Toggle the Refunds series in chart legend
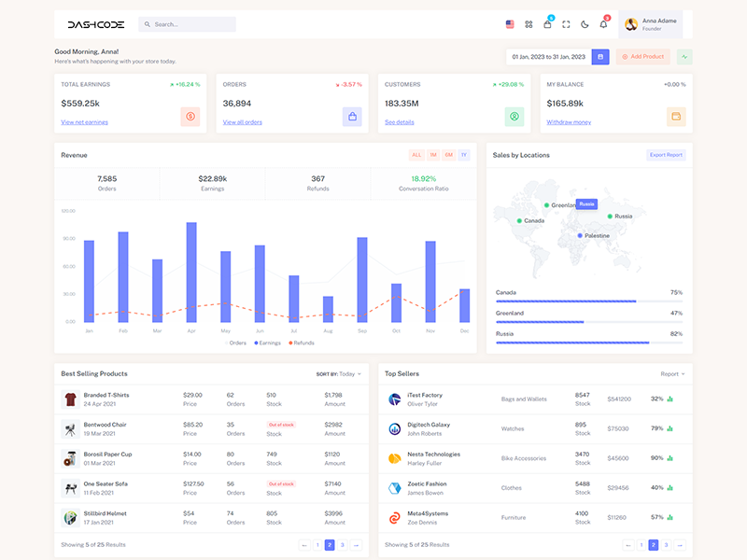Image resolution: width=747 pixels, height=560 pixels. 302,343
